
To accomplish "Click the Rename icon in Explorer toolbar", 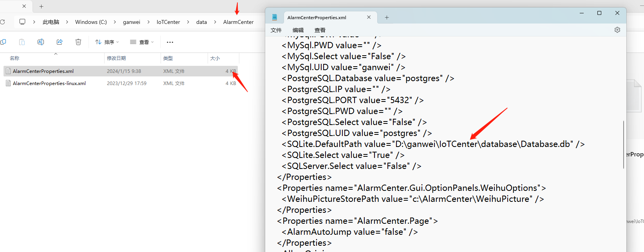I will point(41,42).
